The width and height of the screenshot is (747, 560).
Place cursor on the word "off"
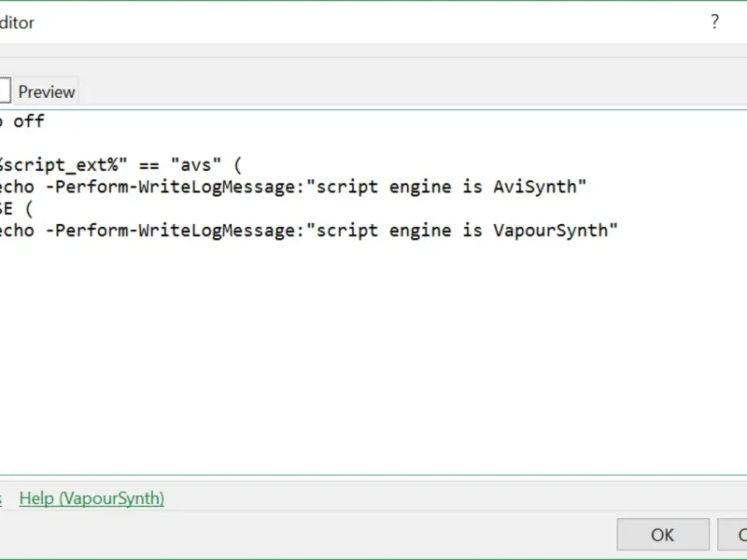pyautogui.click(x=29, y=121)
